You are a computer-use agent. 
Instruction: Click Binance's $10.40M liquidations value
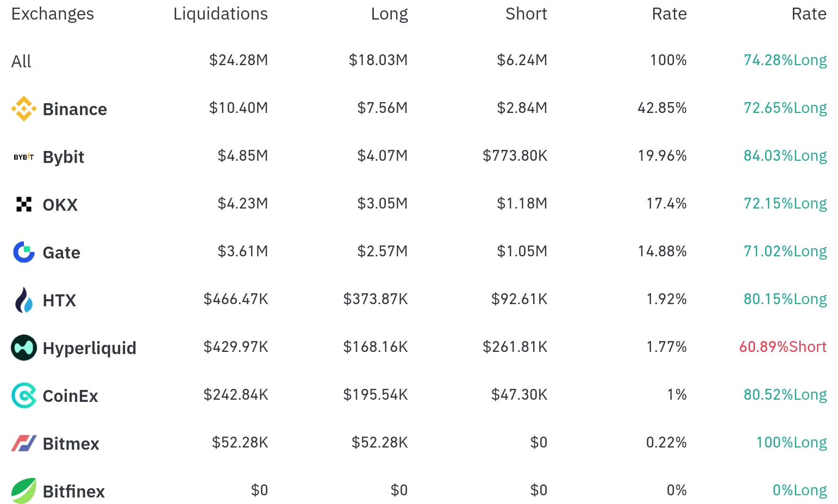coord(239,108)
